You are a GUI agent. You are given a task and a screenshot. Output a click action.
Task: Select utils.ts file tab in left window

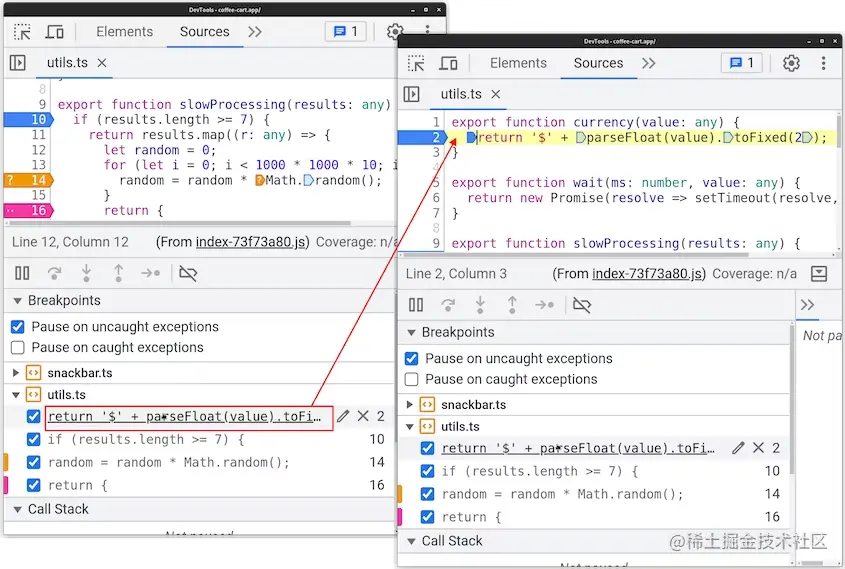[67, 63]
